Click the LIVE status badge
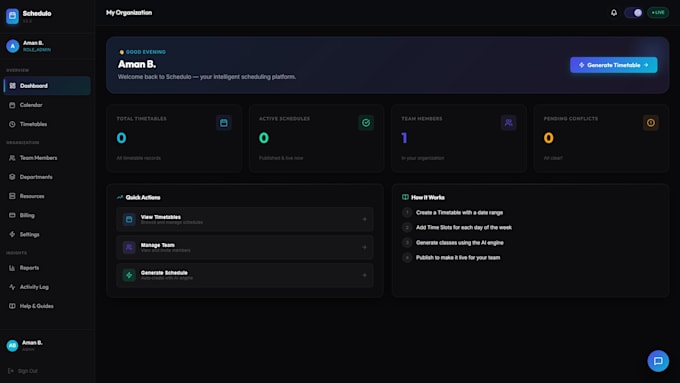 [658, 13]
